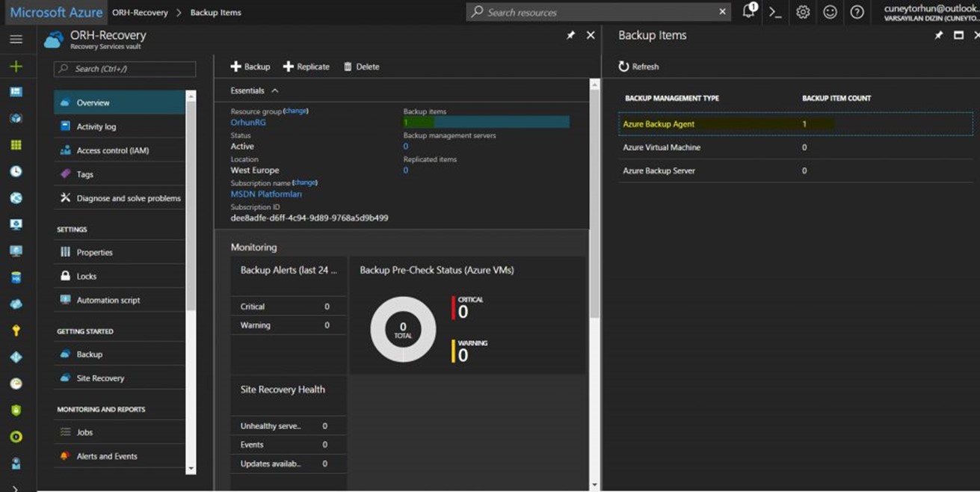Select the Azure Backup Agent row
Viewport: 980px width, 492px height.
point(795,124)
